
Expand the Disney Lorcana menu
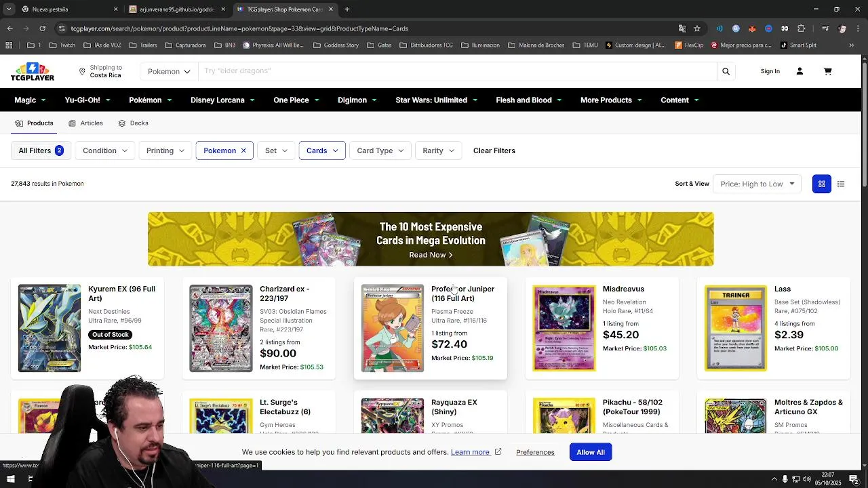point(223,100)
